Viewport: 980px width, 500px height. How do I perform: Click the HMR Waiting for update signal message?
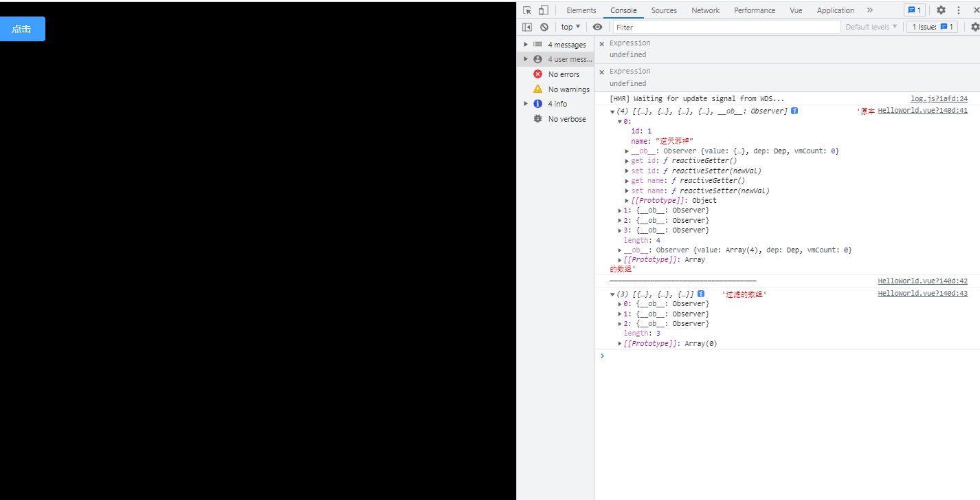[x=696, y=99]
